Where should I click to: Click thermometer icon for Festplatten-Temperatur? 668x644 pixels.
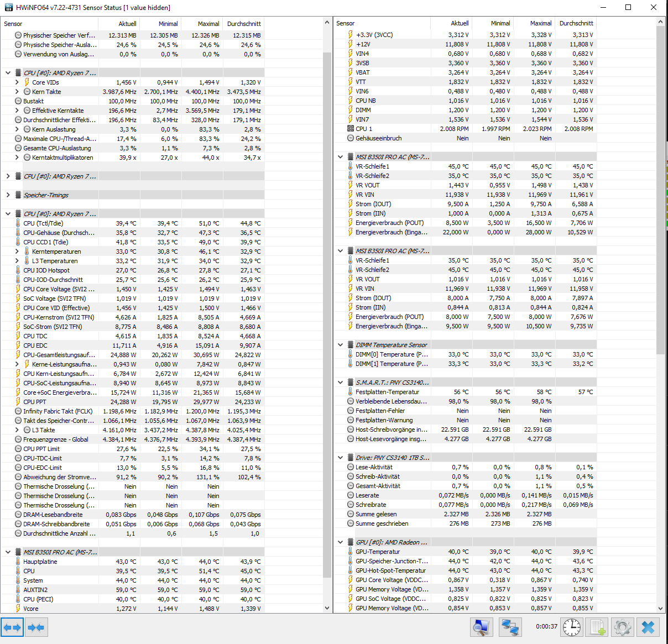350,392
